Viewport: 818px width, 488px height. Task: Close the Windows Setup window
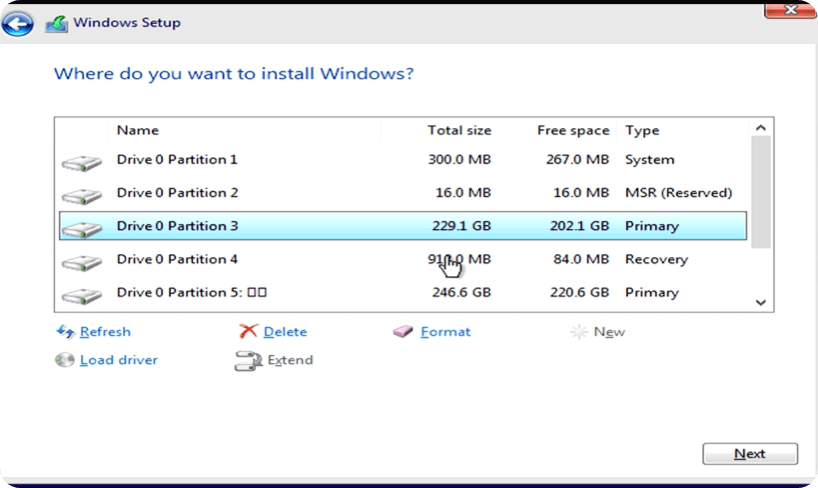coord(790,10)
